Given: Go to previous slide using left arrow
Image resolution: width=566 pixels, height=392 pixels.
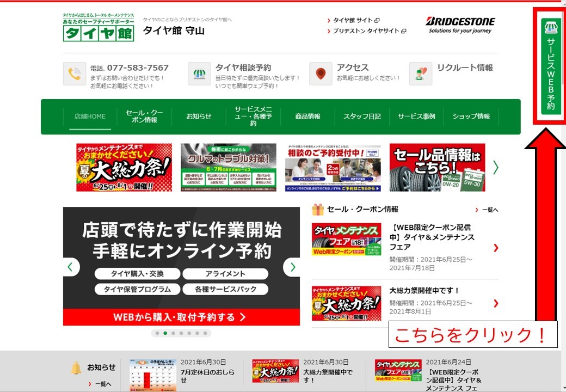Looking at the screenshot, I should (71, 267).
